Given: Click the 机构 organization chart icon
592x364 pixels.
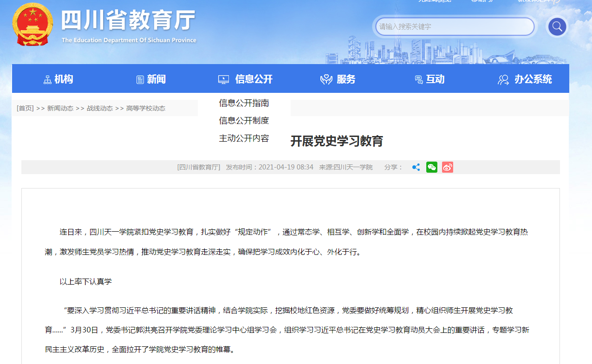Looking at the screenshot, I should coord(47,80).
